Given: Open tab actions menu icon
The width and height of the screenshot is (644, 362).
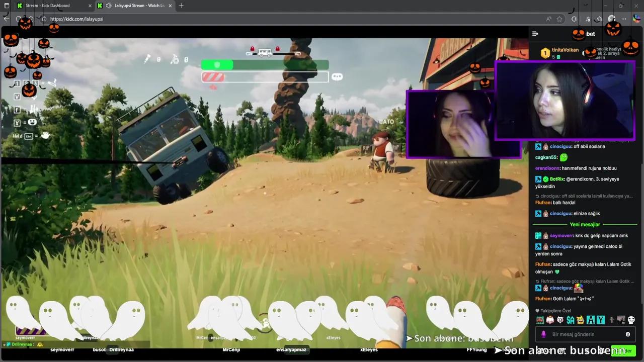Looking at the screenshot, I should [7, 6].
